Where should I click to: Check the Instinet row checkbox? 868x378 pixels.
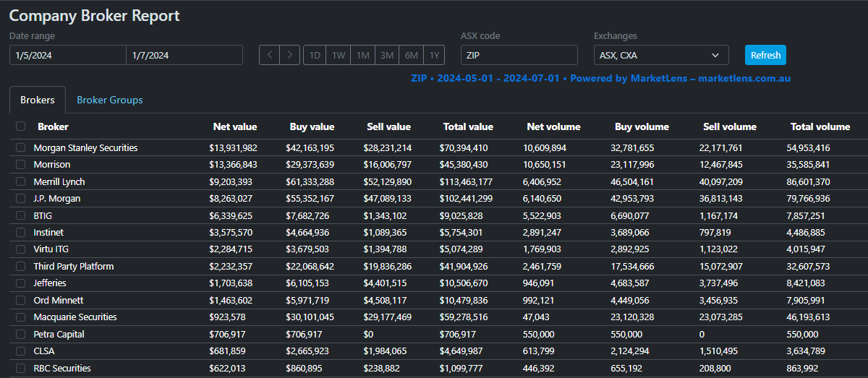click(x=20, y=233)
